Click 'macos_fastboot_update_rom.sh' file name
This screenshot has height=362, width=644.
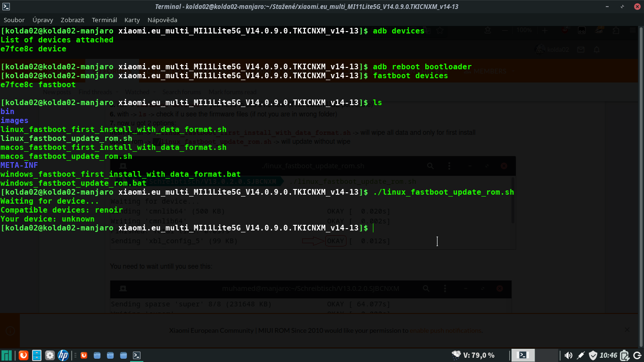click(66, 156)
